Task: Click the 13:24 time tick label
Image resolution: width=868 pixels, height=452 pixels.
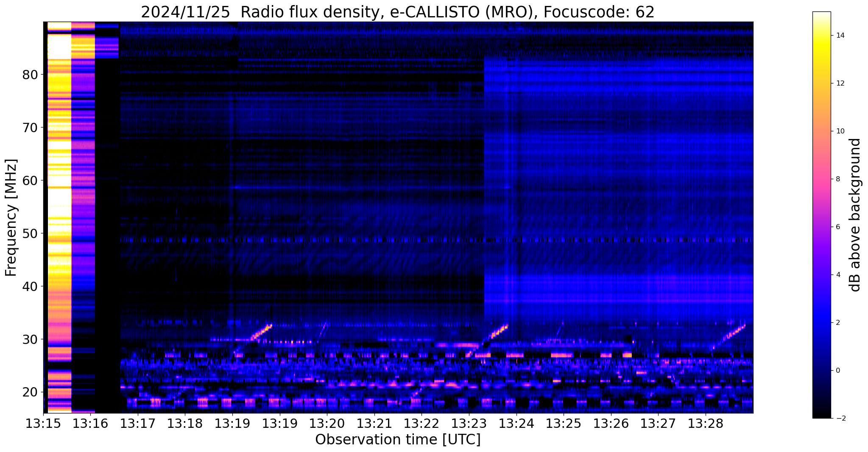Action: point(516,424)
